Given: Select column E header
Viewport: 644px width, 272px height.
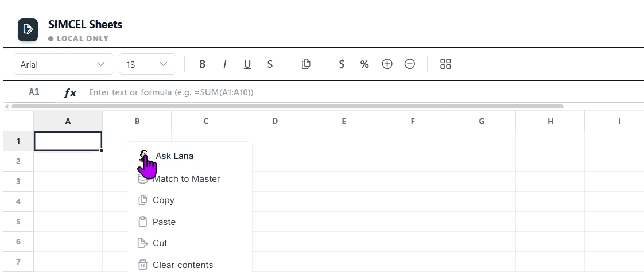Looking at the screenshot, I should pos(343,121).
